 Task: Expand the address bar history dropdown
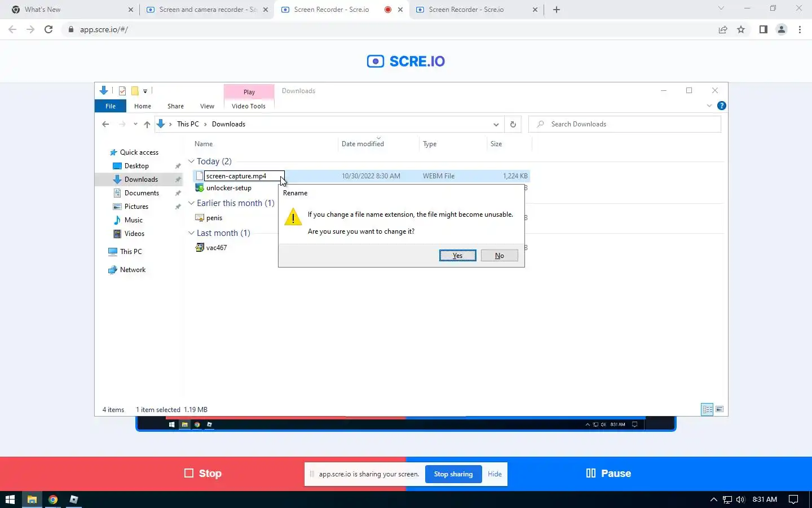coord(496,124)
